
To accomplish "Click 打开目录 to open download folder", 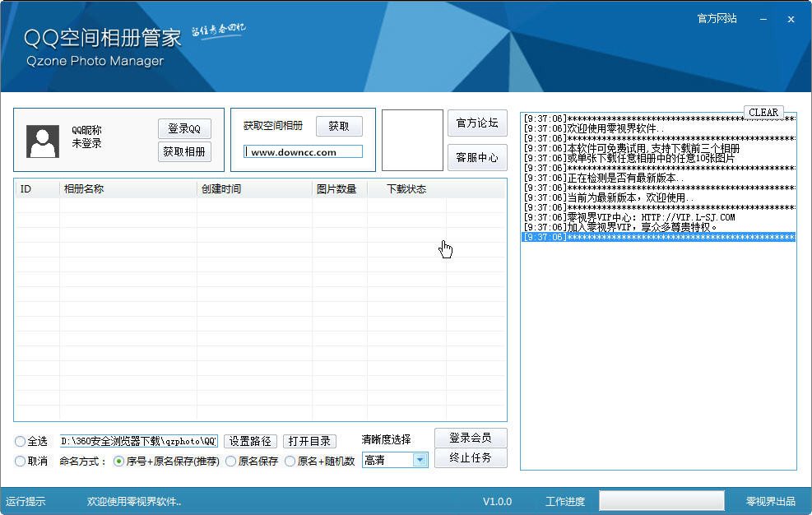I will [x=312, y=441].
